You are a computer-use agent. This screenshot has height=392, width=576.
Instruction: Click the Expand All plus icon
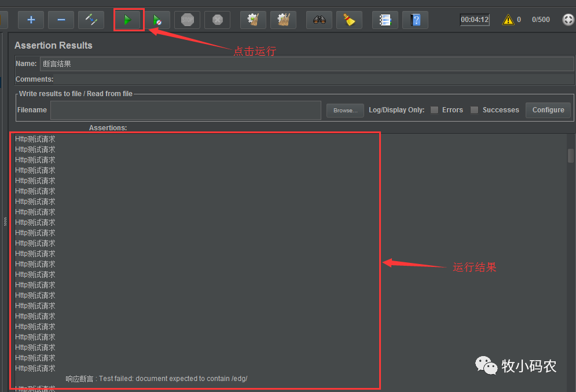(x=31, y=20)
